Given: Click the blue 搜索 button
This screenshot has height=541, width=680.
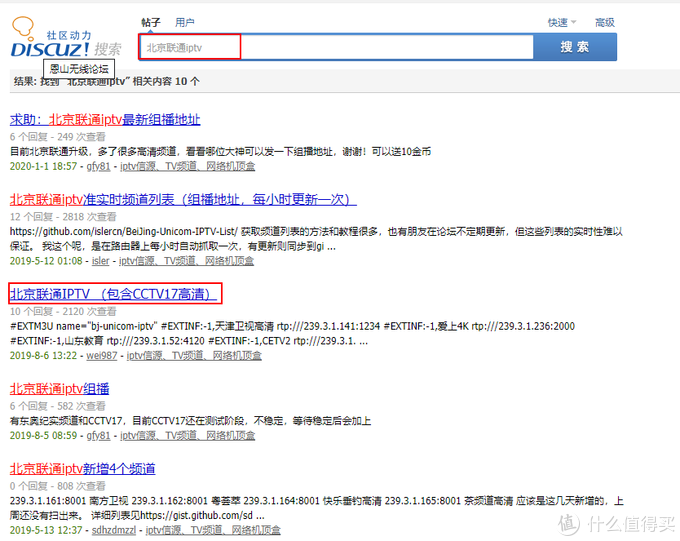Looking at the screenshot, I should (575, 47).
